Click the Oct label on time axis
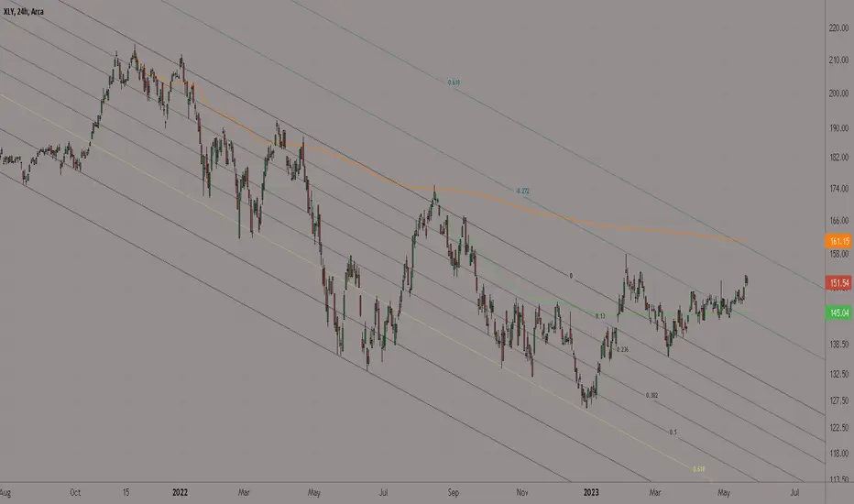854x504 pixels. coord(75,493)
